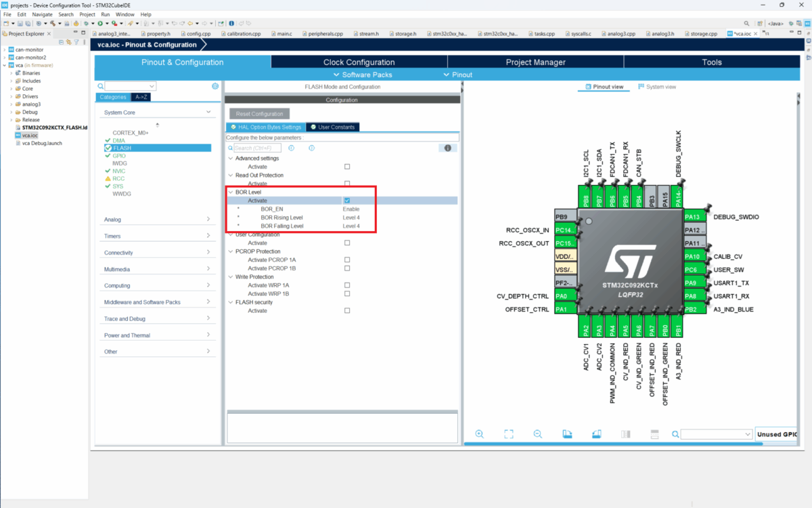Select the BOR Rising Level value

pyautogui.click(x=351, y=217)
